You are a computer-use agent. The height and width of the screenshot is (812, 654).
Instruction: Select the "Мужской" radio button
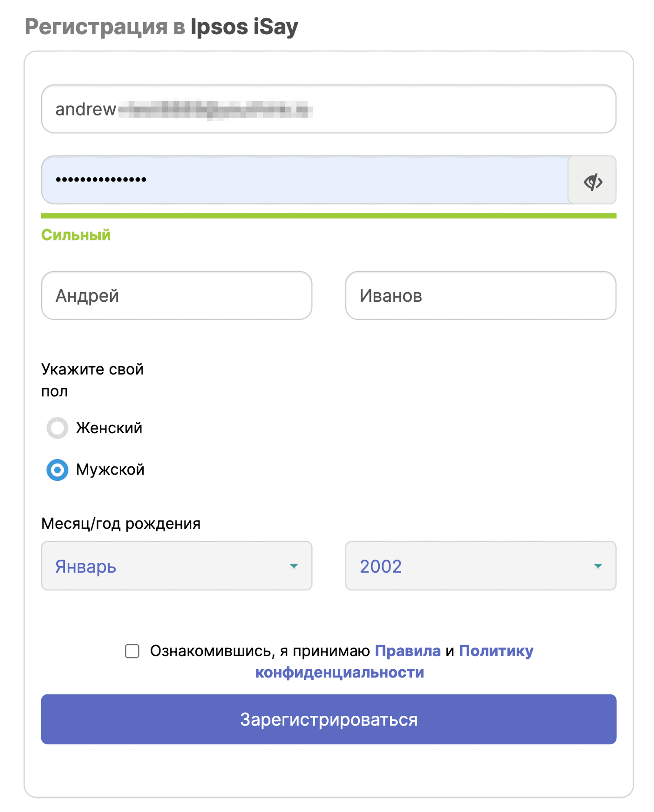coord(57,470)
